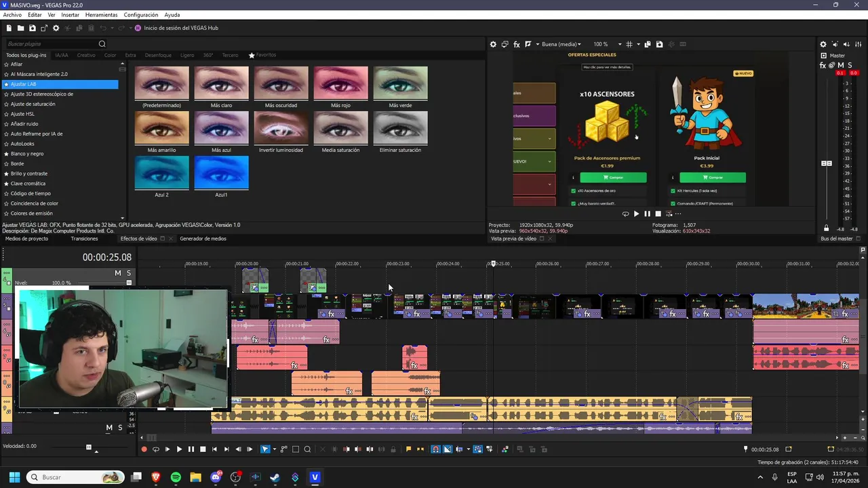Screen dimensions: 868x488
Task: Open the Archivo menu
Action: click(12, 15)
